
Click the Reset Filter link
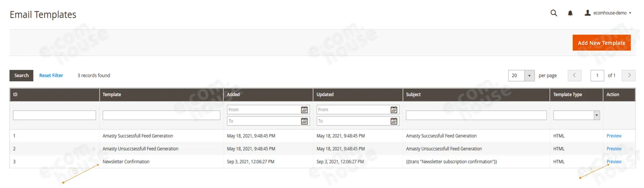(x=51, y=75)
